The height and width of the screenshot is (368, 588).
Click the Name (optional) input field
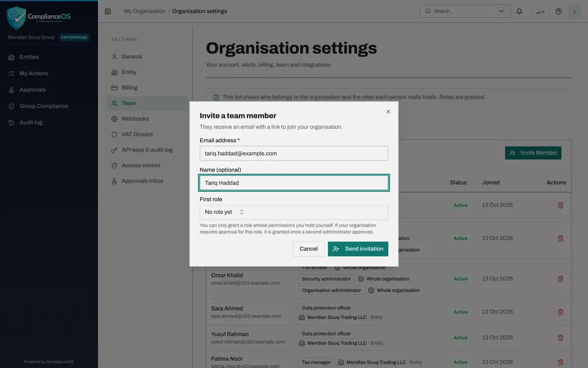pos(294,183)
